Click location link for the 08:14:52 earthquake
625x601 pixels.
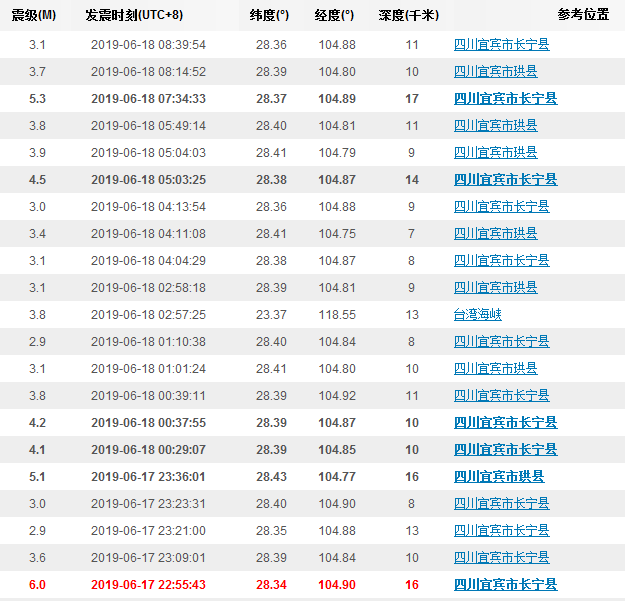point(495,71)
